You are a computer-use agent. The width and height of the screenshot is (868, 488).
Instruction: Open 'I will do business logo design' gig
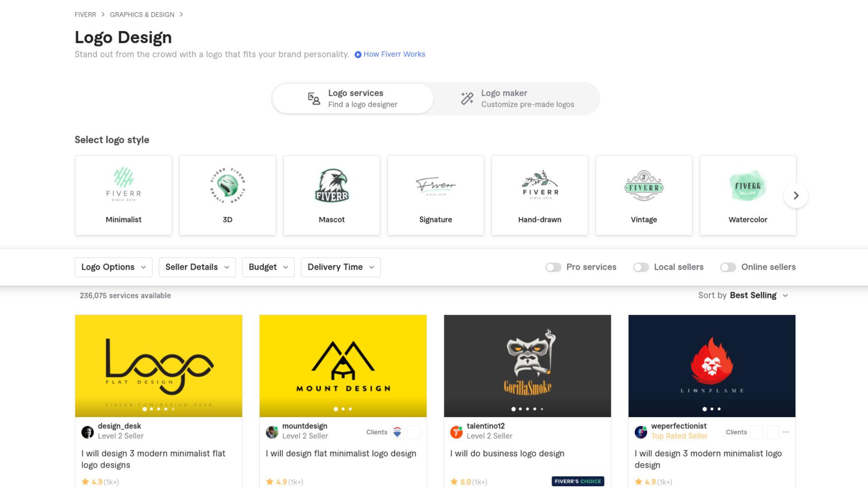[507, 454]
